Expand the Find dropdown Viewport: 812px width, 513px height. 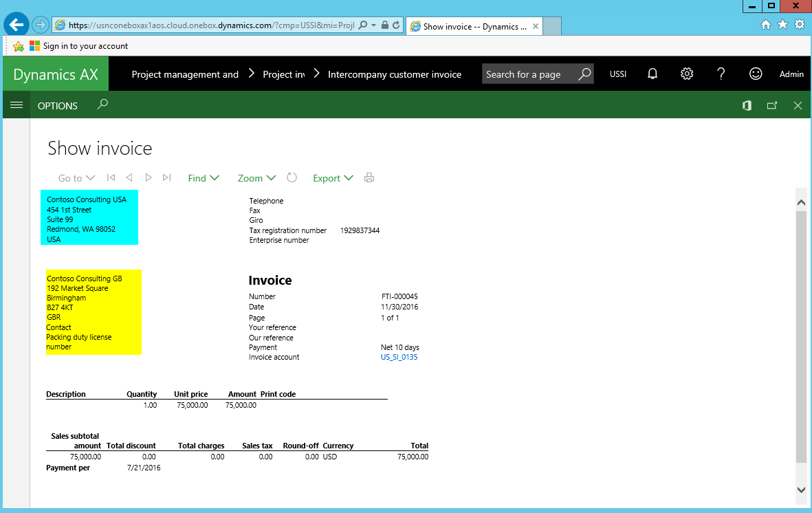point(204,178)
